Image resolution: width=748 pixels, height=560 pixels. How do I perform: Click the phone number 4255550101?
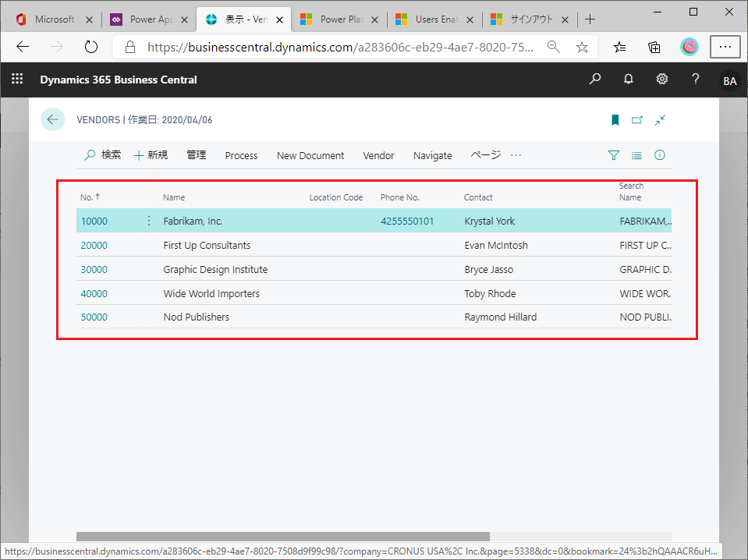click(x=407, y=221)
